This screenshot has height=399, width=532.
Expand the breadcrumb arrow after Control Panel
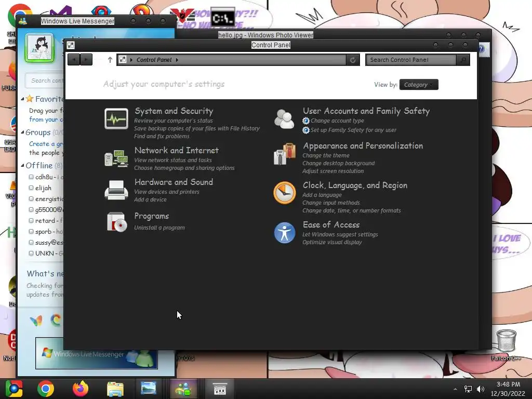[x=177, y=60]
